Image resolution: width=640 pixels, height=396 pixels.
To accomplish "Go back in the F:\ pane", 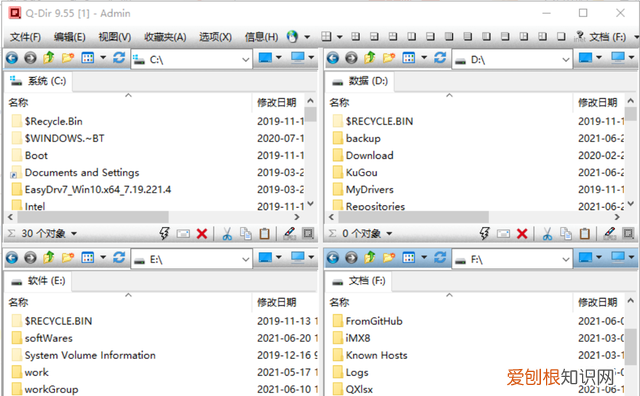I will [x=333, y=258].
